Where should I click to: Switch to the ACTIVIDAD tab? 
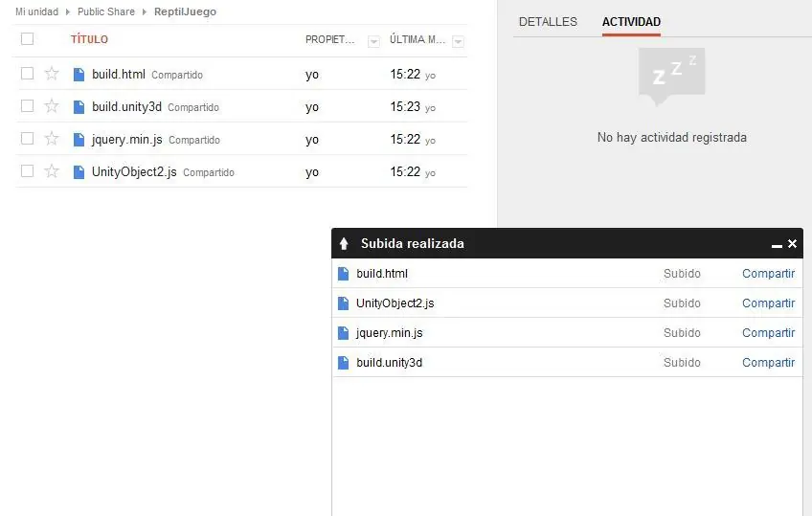pyautogui.click(x=631, y=22)
